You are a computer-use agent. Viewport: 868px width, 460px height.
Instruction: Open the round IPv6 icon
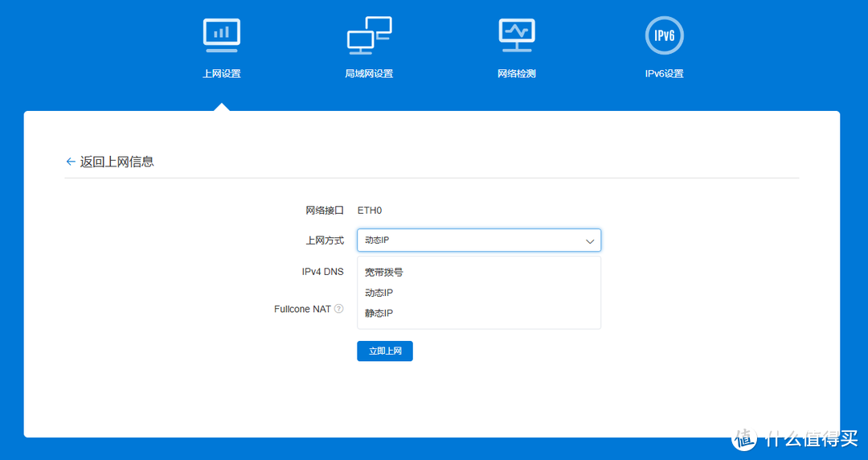[x=664, y=35]
